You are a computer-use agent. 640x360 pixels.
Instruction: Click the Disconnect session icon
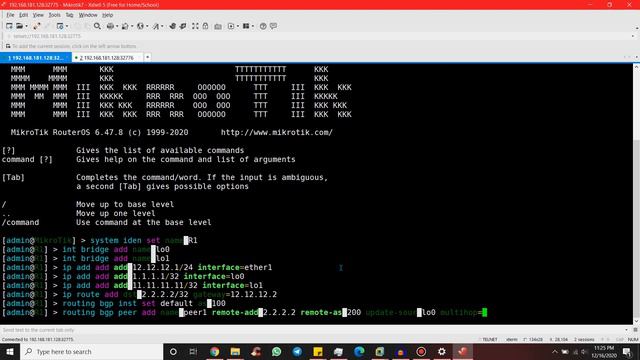[37, 26]
